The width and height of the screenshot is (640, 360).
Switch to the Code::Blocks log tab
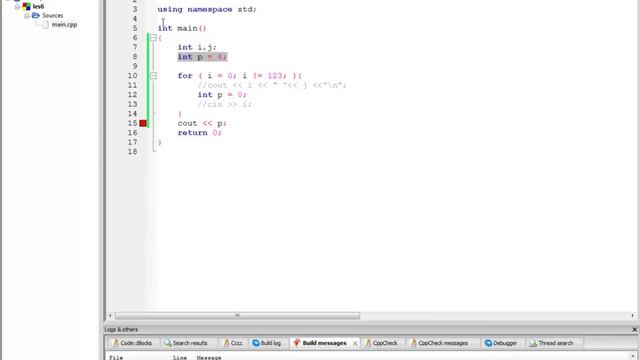coord(132,343)
